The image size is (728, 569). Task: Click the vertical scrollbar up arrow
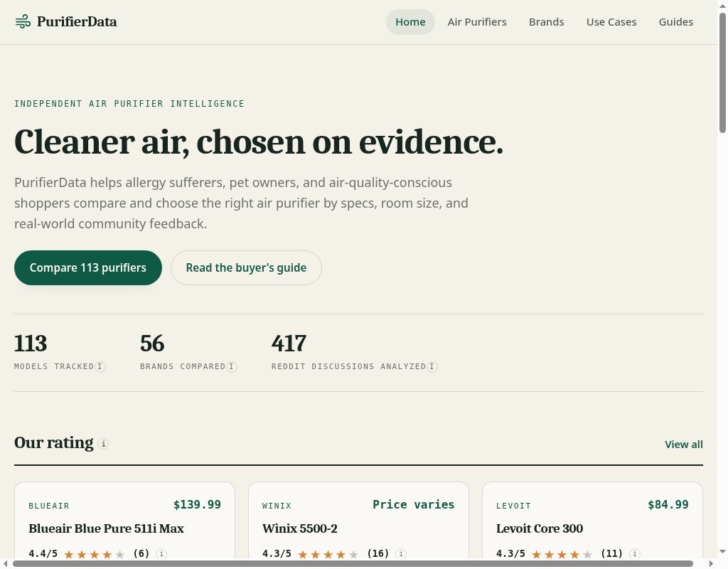pyautogui.click(x=723, y=4)
